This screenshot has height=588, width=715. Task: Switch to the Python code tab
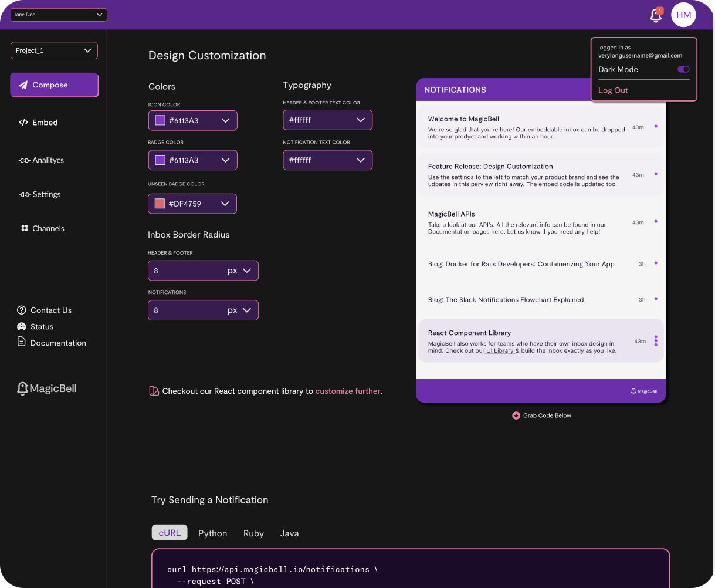pyautogui.click(x=212, y=533)
